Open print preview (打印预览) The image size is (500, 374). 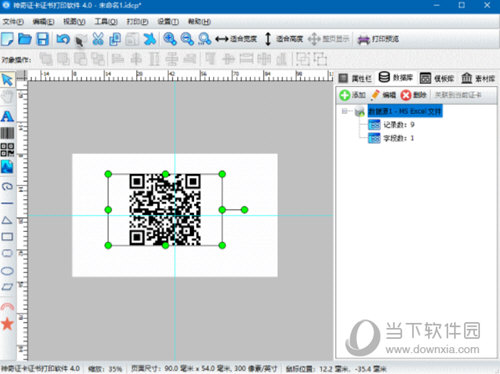pyautogui.click(x=378, y=39)
